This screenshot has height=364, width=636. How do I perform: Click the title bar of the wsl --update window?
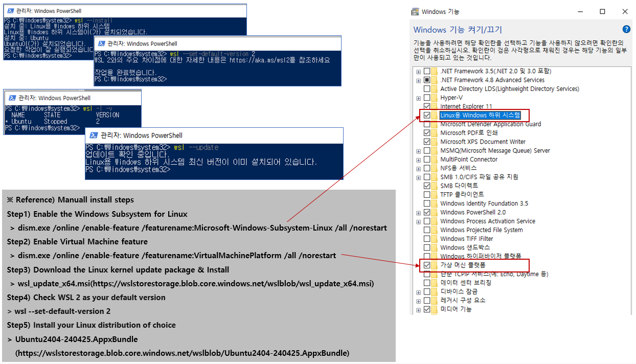(214, 135)
